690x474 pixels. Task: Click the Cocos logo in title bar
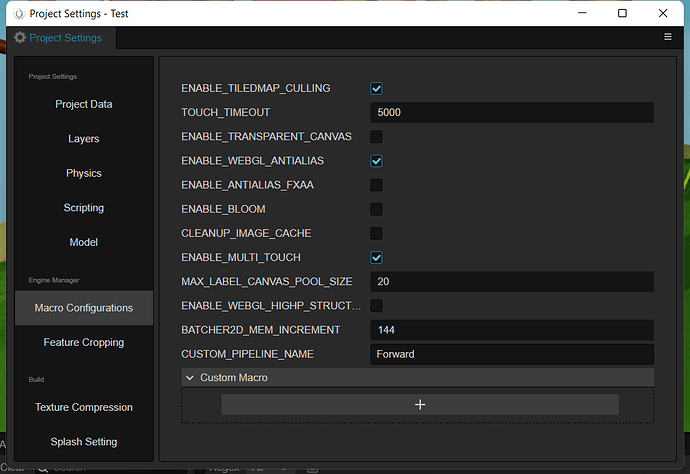(19, 14)
